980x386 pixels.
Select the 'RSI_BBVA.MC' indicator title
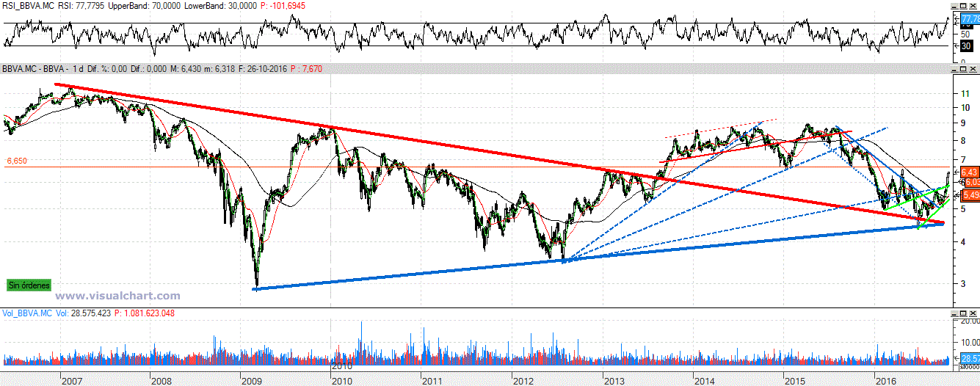(28, 6)
